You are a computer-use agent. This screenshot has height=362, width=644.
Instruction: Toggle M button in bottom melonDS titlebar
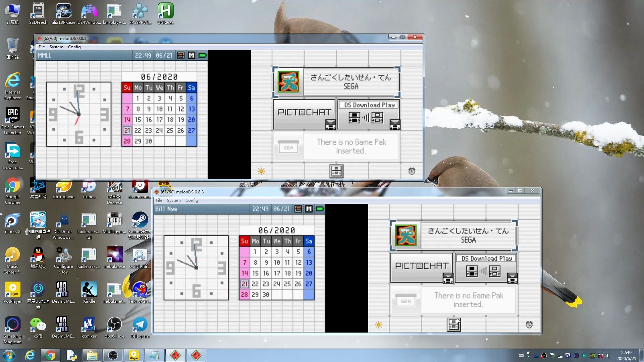point(308,208)
